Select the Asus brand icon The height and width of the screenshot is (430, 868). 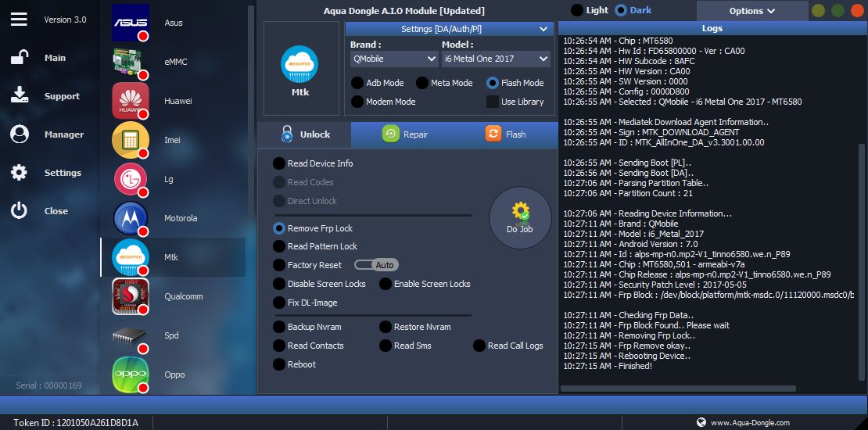pos(131,23)
